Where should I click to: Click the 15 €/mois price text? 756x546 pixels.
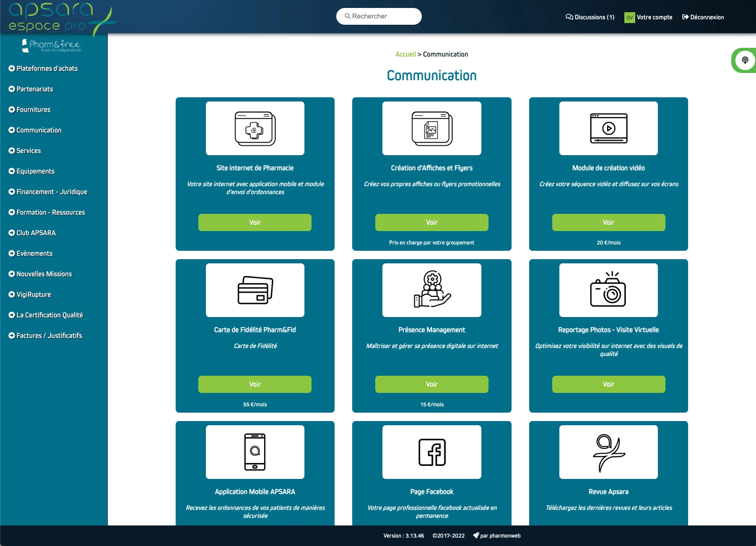coord(432,404)
